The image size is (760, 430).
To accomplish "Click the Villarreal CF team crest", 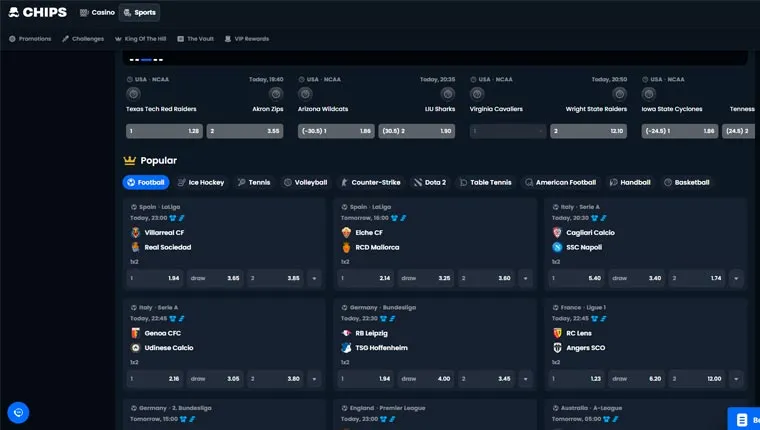I will click(x=136, y=233).
